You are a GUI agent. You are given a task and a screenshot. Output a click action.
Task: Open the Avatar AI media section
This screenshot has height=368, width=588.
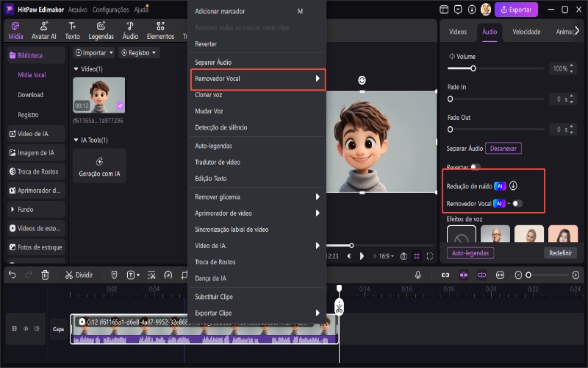[43, 30]
